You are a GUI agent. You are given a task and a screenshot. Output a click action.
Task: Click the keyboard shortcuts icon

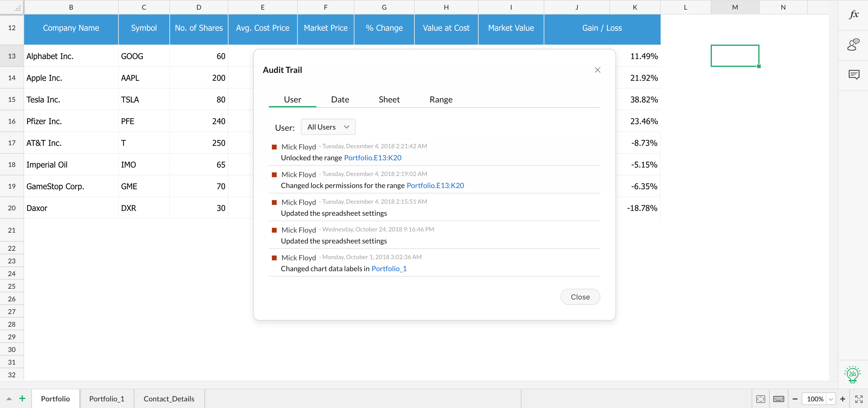[x=778, y=399]
